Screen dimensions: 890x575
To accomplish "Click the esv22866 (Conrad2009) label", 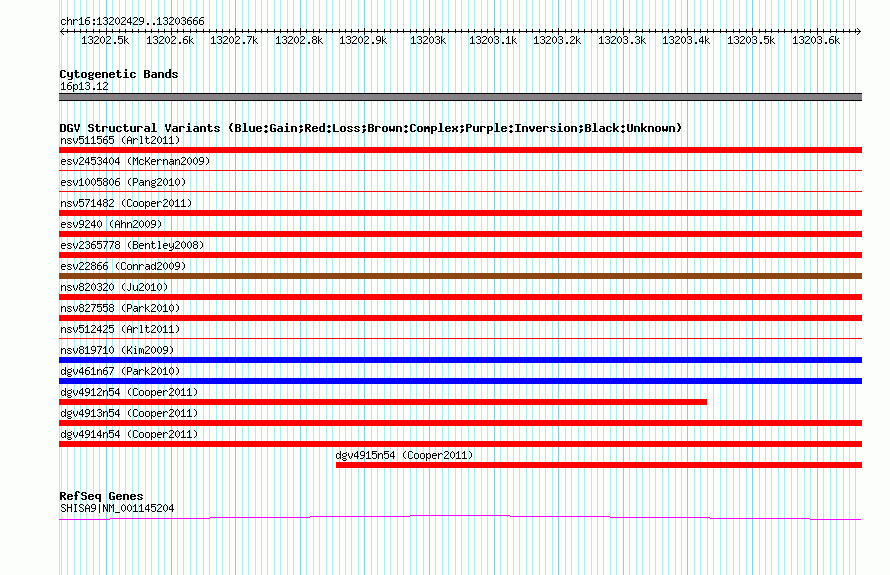I will (x=123, y=266).
